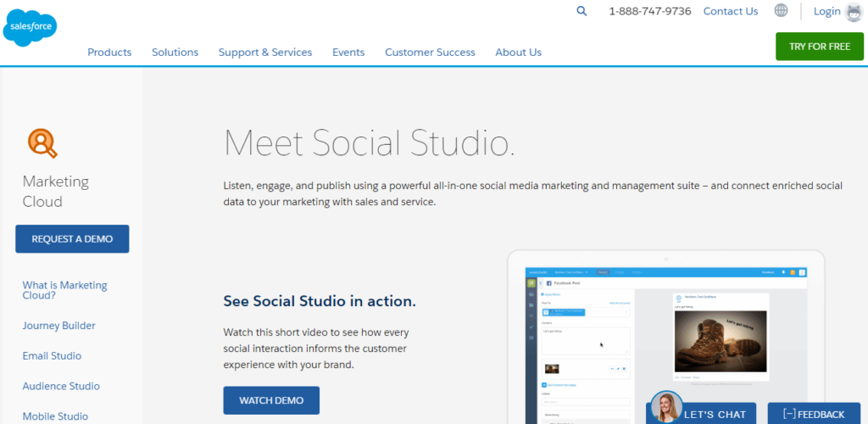Click the Login link
868x424 pixels.
pyautogui.click(x=827, y=11)
